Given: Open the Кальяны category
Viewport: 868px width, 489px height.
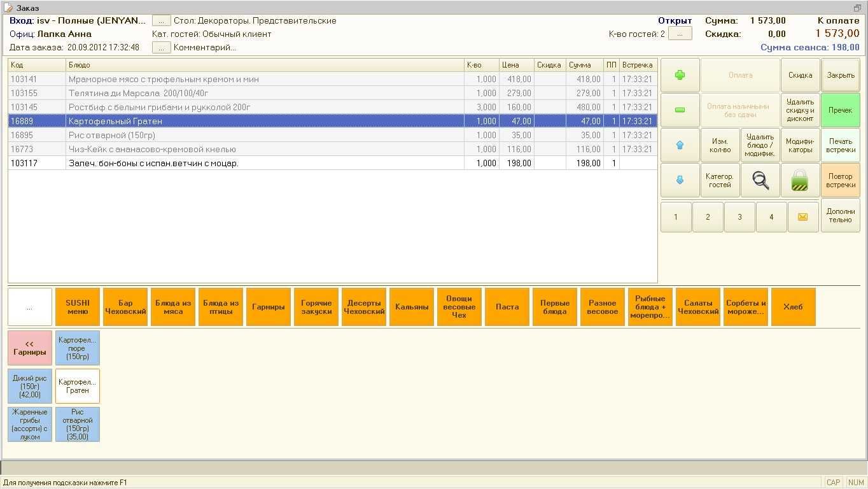Looking at the screenshot, I should (x=412, y=307).
